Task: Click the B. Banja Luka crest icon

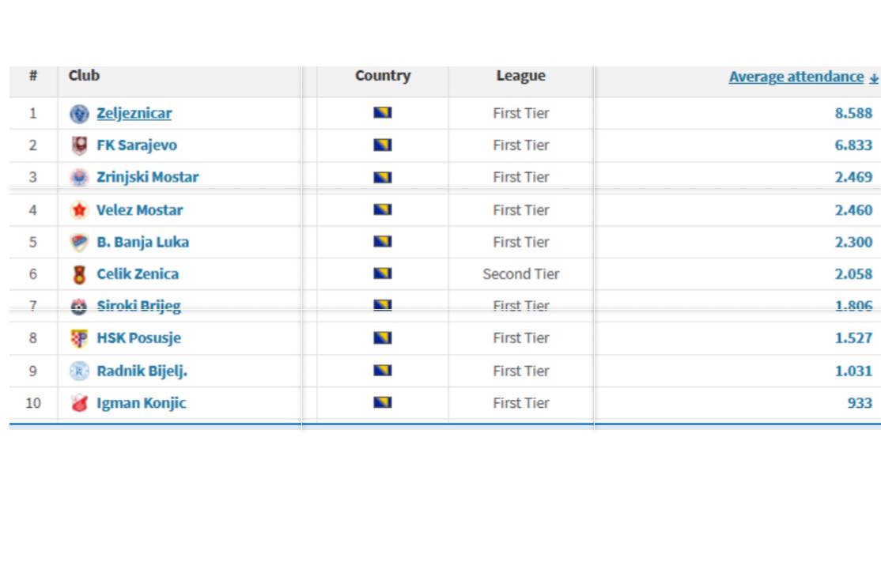Action: 79,243
